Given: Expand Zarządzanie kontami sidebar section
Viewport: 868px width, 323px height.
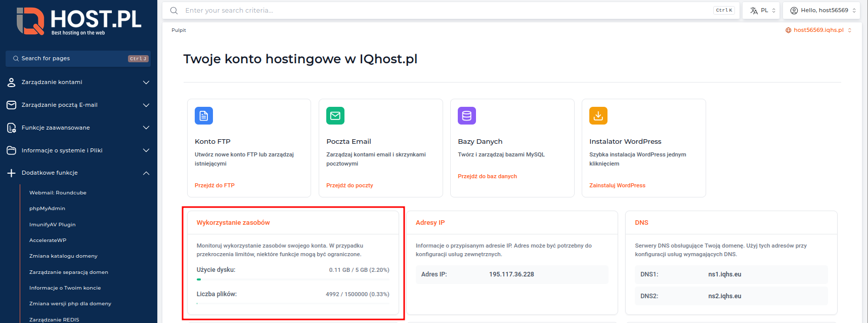Looking at the screenshot, I should [78, 83].
